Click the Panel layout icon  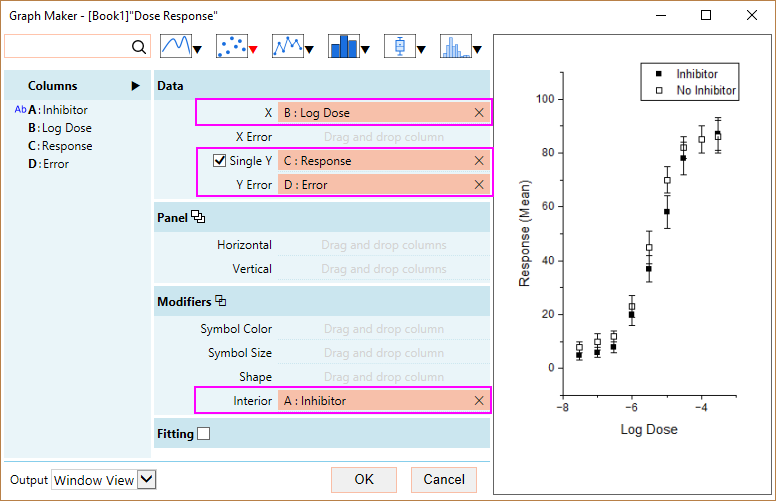[198, 217]
